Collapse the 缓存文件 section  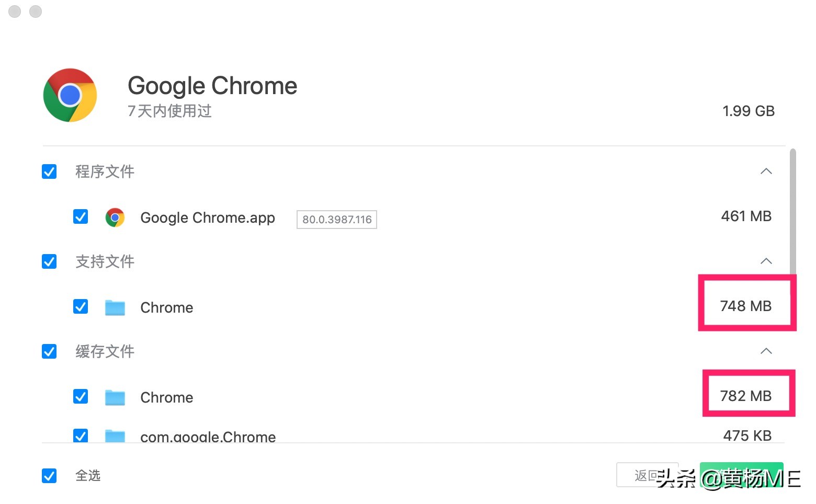pyautogui.click(x=766, y=351)
